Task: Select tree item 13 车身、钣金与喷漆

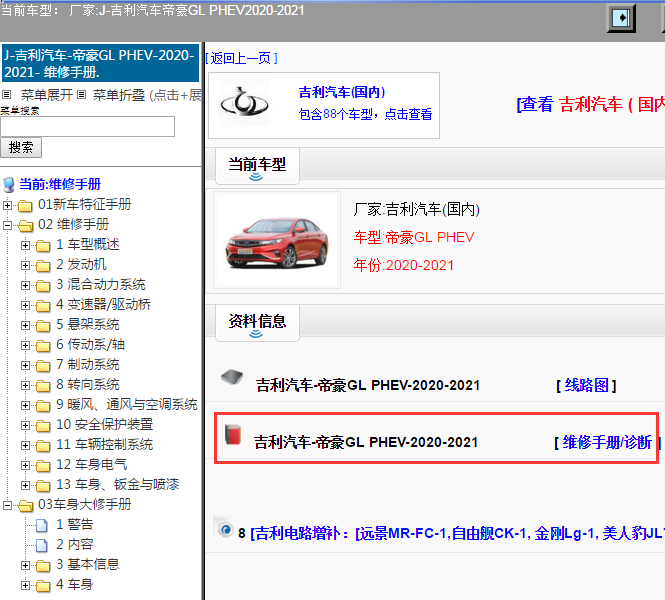Action: coord(117,485)
